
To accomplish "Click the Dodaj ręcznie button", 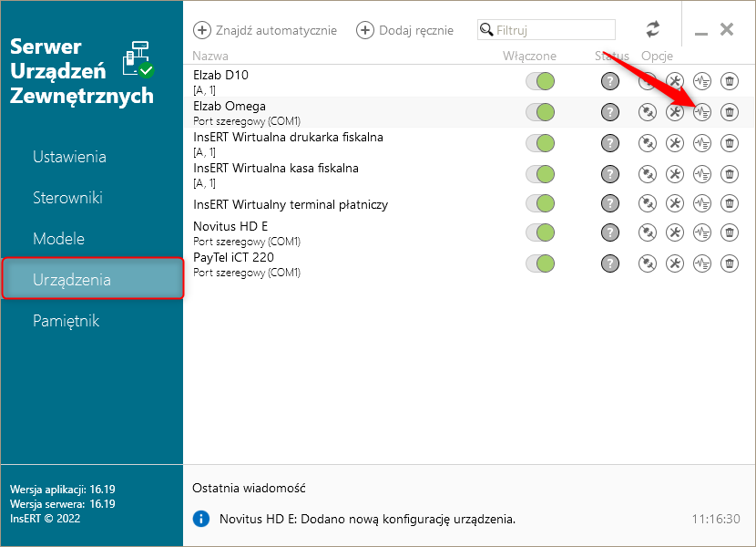I will 405,30.
